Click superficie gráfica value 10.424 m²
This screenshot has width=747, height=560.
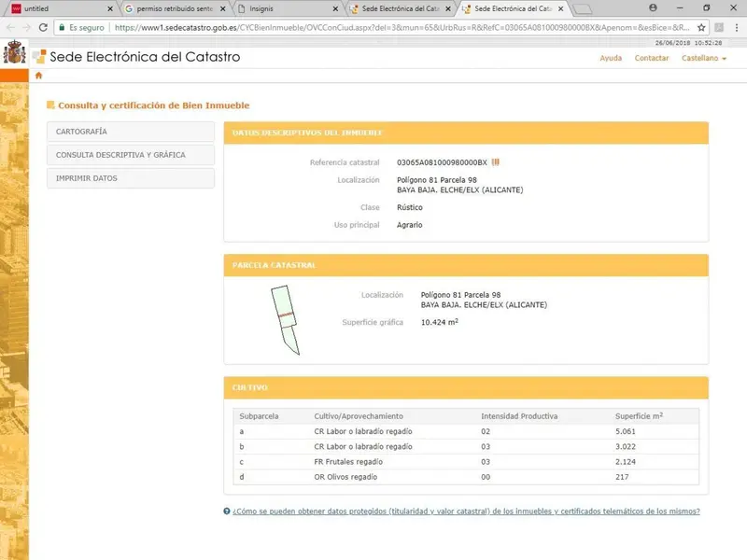(x=439, y=322)
